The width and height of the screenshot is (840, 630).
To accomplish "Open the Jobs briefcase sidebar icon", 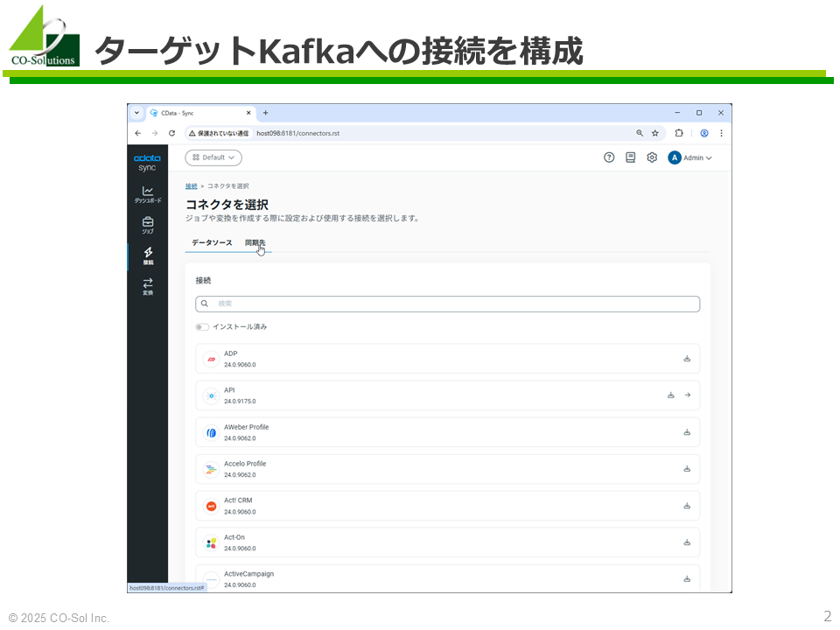I will [148, 225].
